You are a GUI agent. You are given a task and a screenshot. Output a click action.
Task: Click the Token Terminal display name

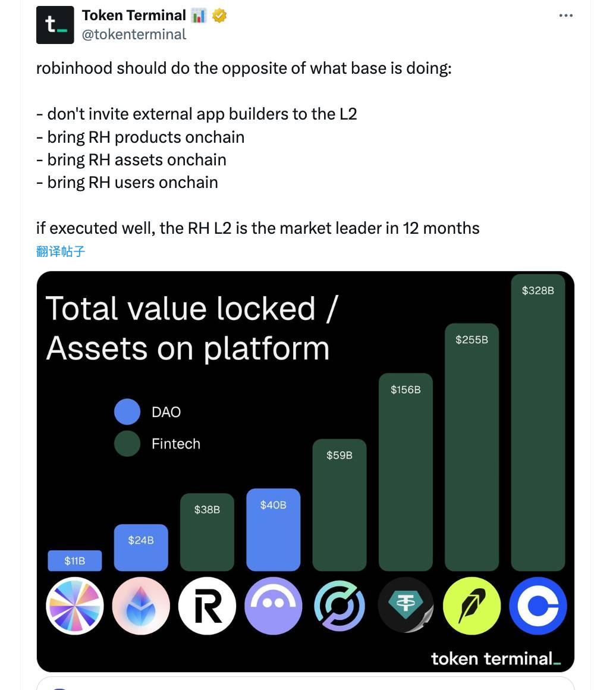point(134,15)
